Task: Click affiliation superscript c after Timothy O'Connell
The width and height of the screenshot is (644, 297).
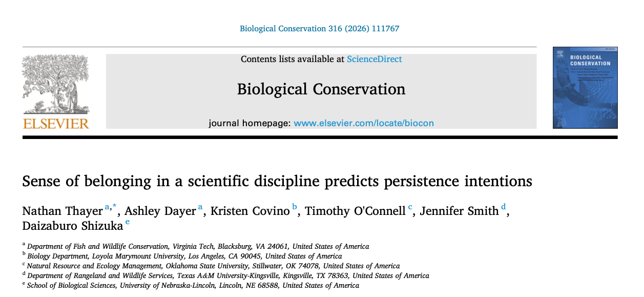Action: (410, 207)
